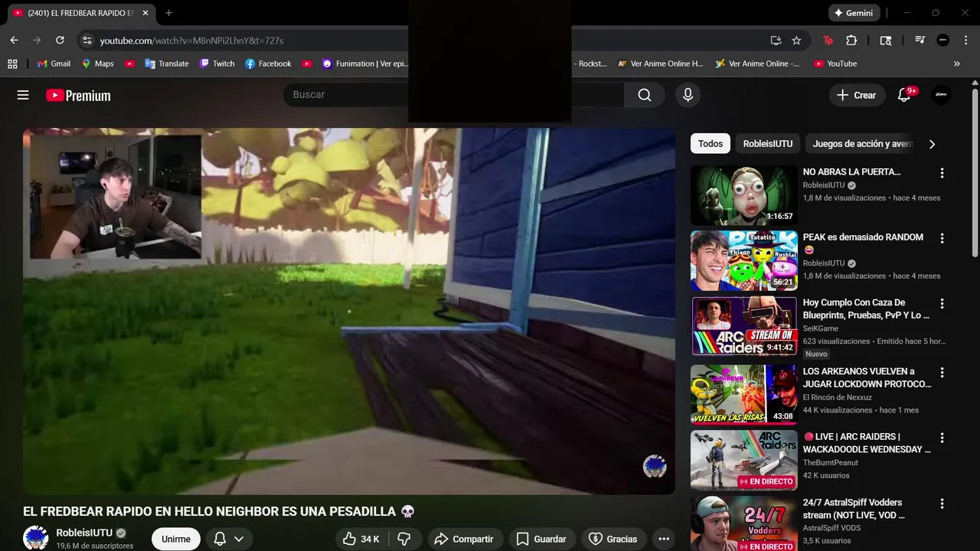Image resolution: width=980 pixels, height=551 pixels.
Task: Open more actions ellipsis below video
Action: [x=664, y=539]
